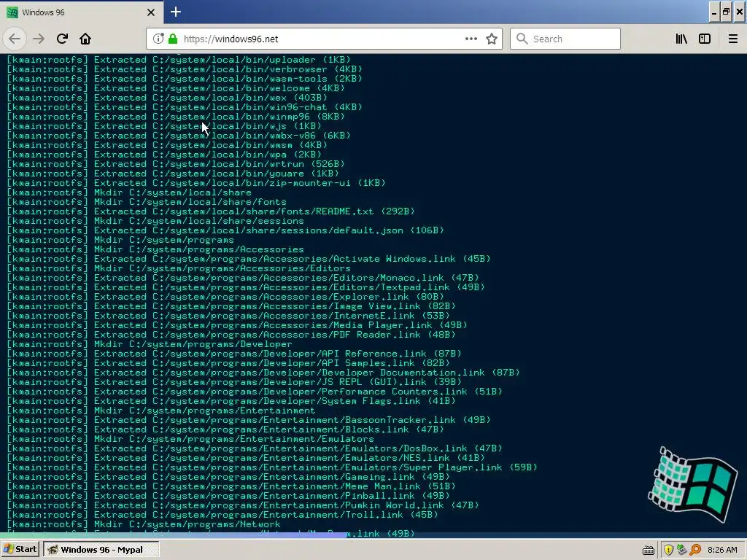This screenshot has height=560, width=747.
Task: Open the Library bookmarks and history panel
Action: pyautogui.click(x=681, y=39)
